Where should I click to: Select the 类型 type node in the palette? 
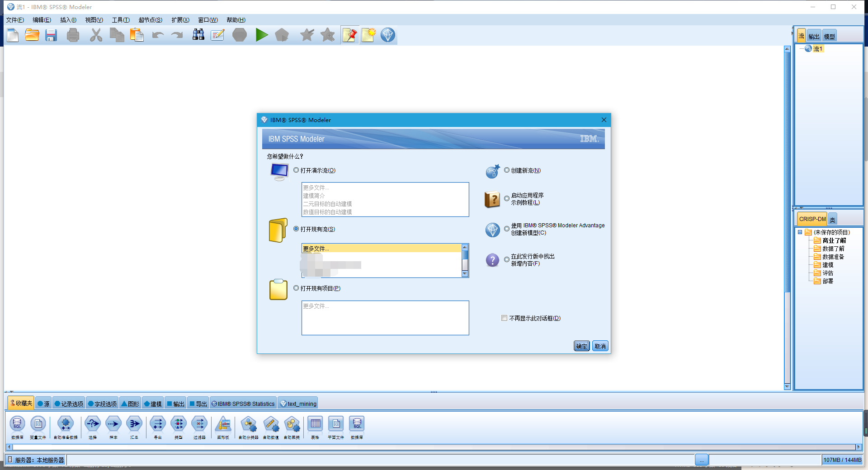(179, 428)
